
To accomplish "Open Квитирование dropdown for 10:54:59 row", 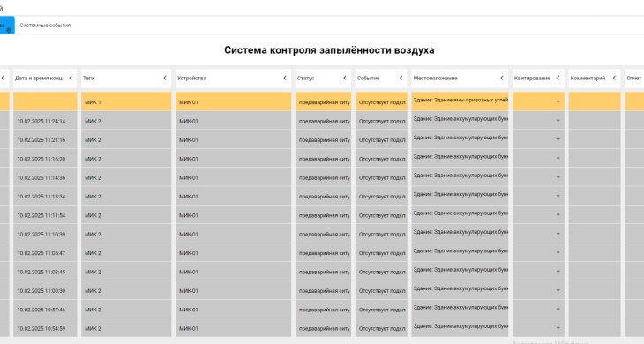I will pos(558,328).
